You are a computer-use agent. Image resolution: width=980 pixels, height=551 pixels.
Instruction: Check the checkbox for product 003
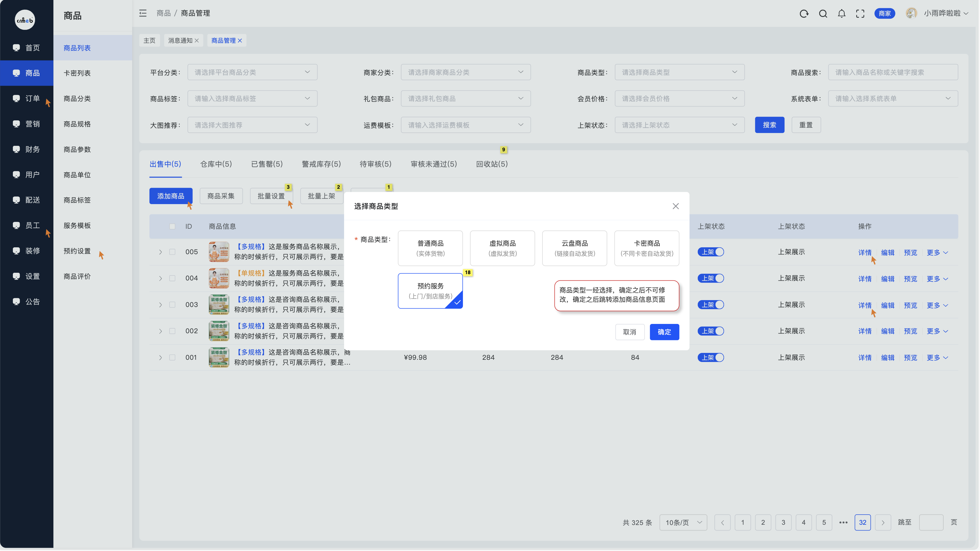tap(172, 305)
